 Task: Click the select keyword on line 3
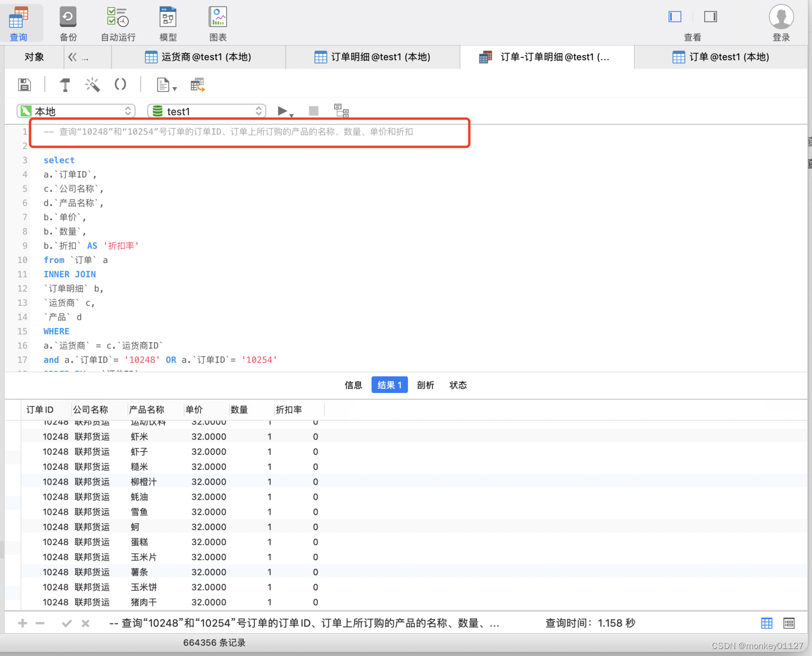(59, 160)
